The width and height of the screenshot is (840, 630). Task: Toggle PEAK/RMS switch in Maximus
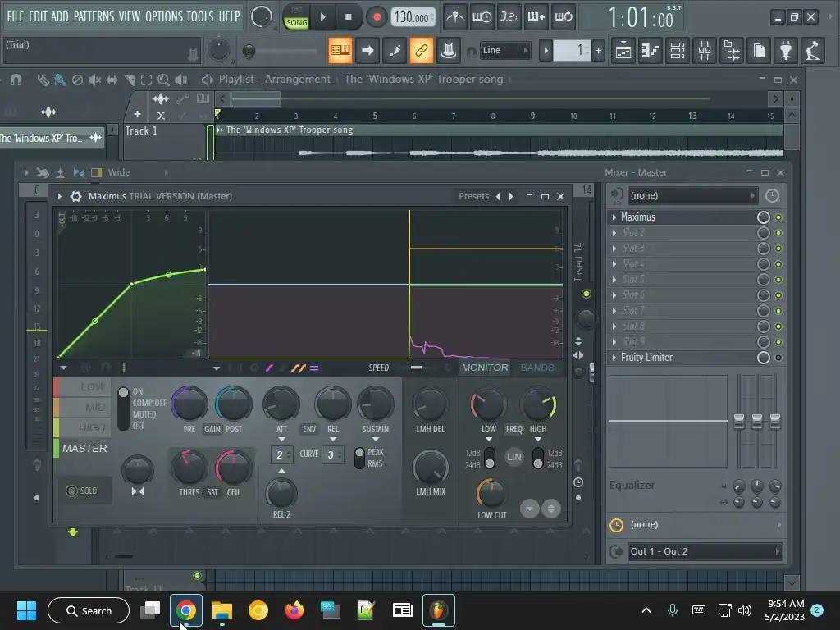(x=359, y=458)
